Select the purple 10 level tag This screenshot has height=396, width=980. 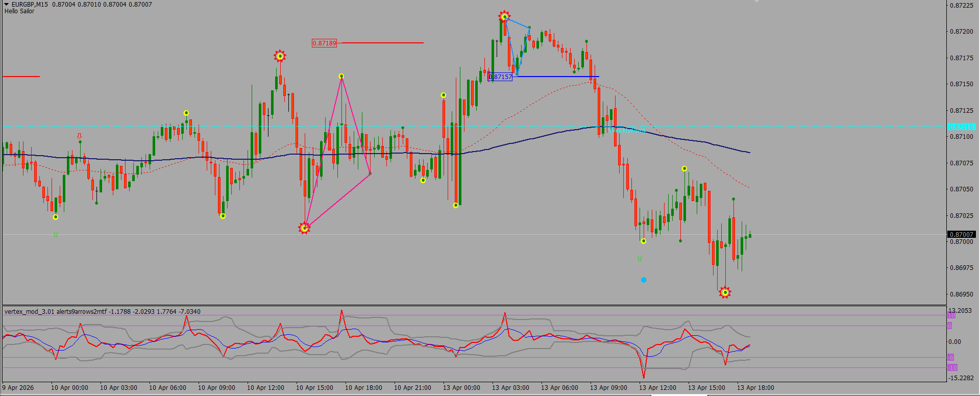951,315
